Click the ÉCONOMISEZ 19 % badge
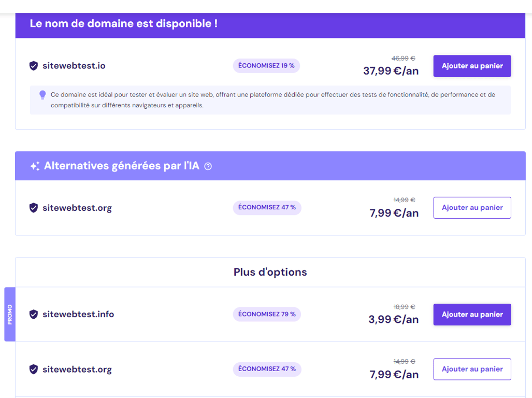Image resolution: width=532 pixels, height=398 pixels. 266,66
